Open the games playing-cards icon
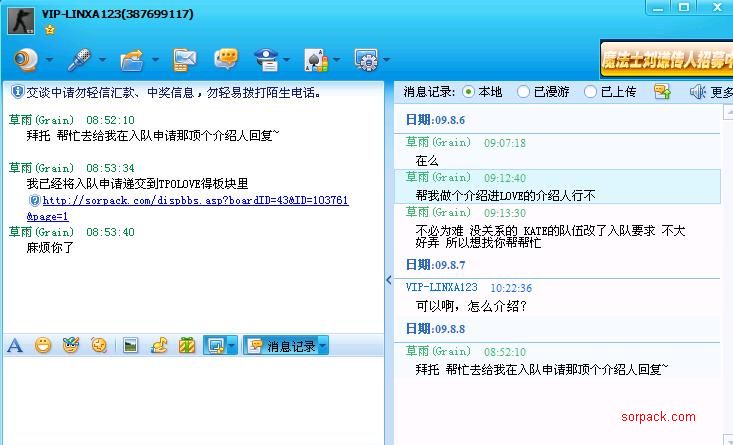The width and height of the screenshot is (733, 445). [x=315, y=60]
